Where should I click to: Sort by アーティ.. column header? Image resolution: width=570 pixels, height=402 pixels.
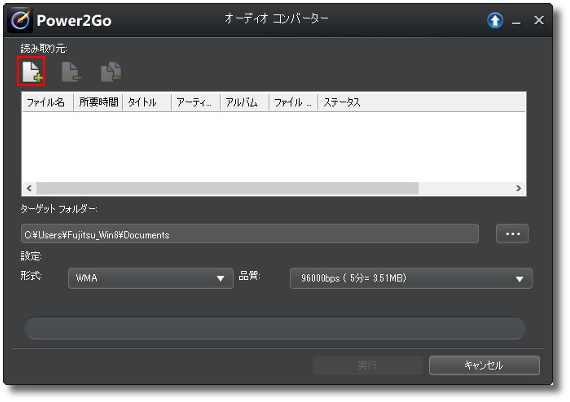tap(196, 102)
